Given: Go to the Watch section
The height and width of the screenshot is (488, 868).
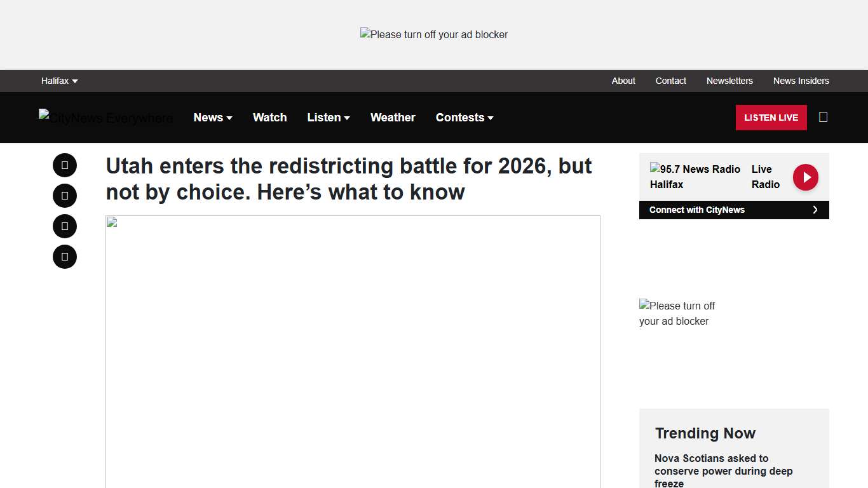Looking at the screenshot, I should [x=270, y=118].
